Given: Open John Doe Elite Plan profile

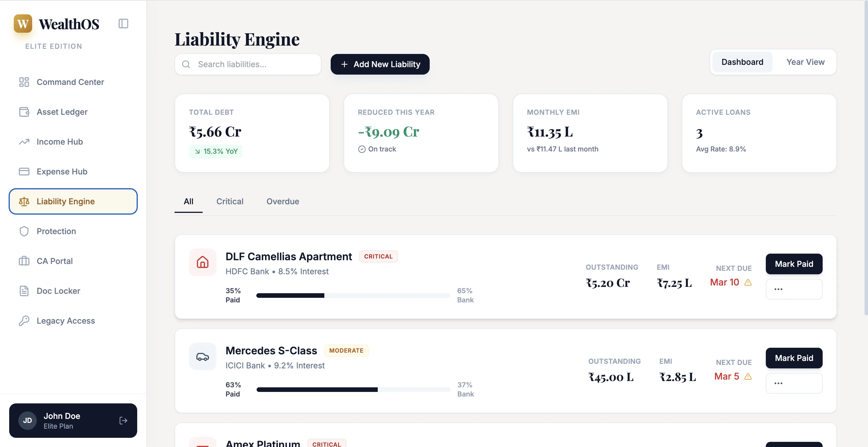Looking at the screenshot, I should [73, 420].
